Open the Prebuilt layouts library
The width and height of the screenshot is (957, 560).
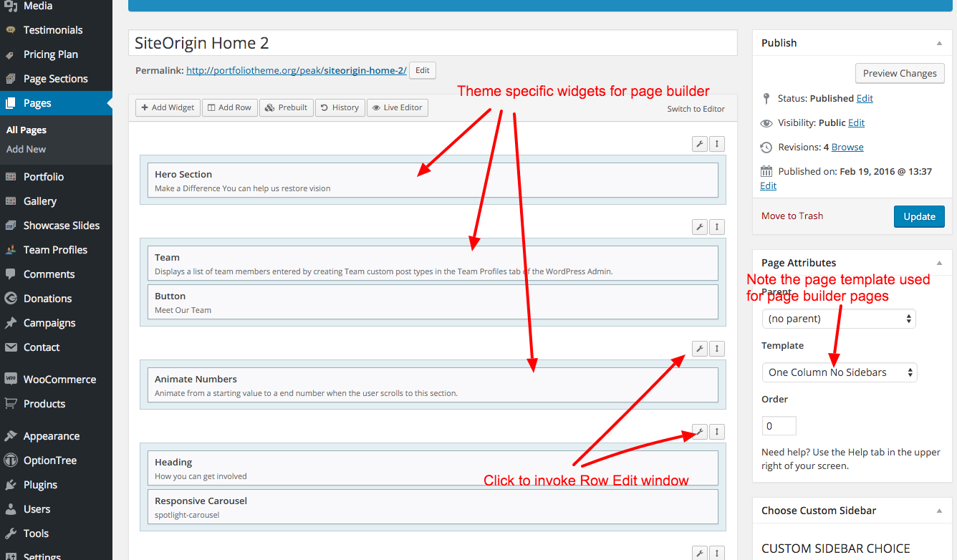tap(286, 107)
